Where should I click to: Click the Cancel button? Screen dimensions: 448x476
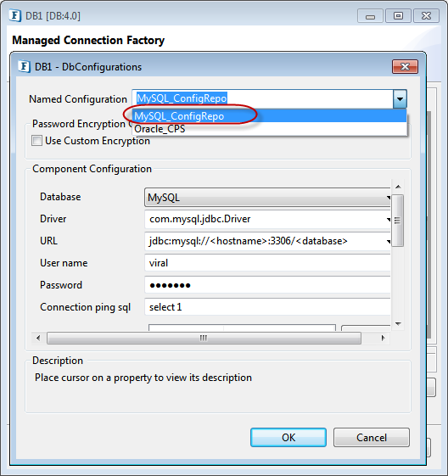point(372,438)
